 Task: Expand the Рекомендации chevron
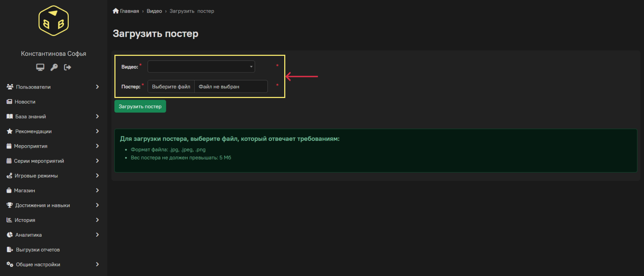point(97,131)
